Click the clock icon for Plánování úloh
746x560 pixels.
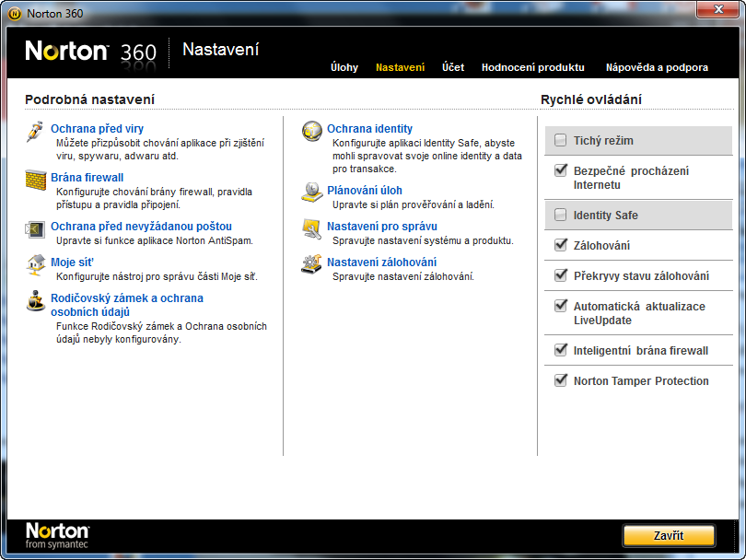tap(312, 192)
